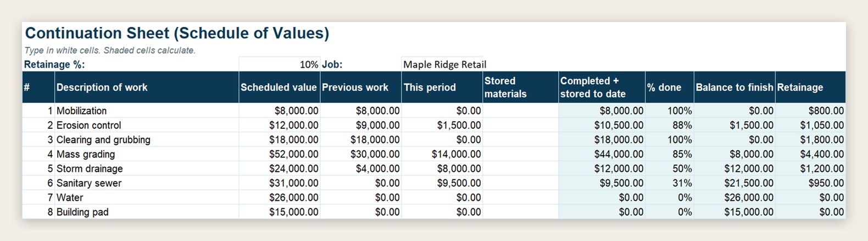Click scheduled value $31,000.00 for Sanitary sewer

[279, 183]
